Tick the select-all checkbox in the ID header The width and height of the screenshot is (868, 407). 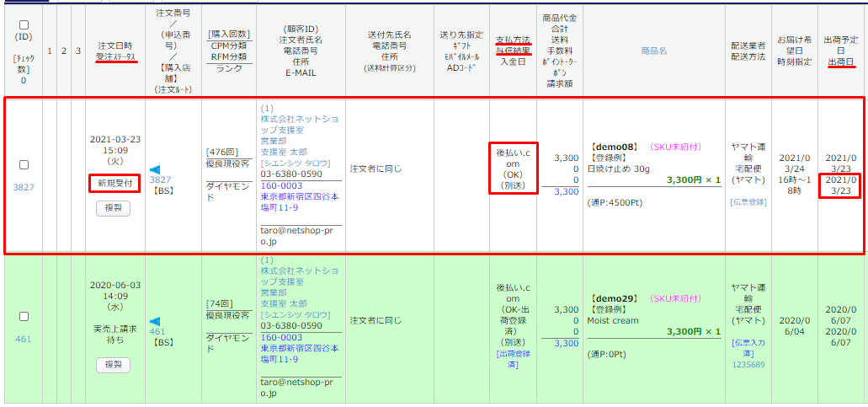pos(24,25)
